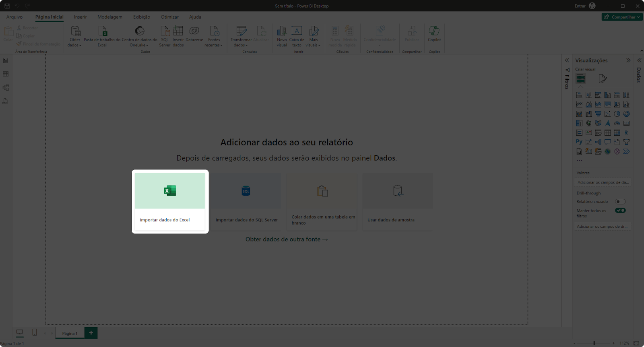The height and width of the screenshot is (347, 644).
Task: Click the Compartilhar button
Action: pos(622,17)
